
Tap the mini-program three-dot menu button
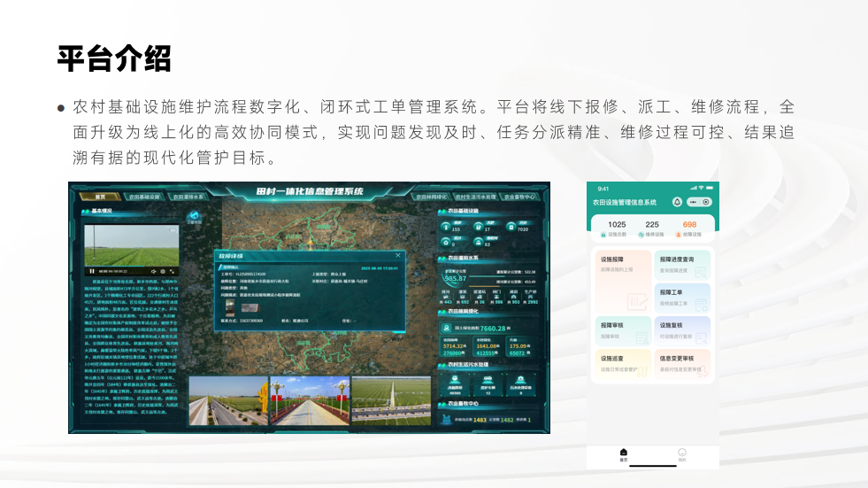693,202
